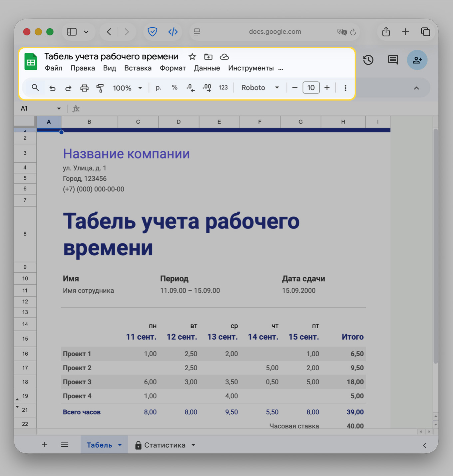
Task: Select the paint format tool
Action: coord(100,88)
